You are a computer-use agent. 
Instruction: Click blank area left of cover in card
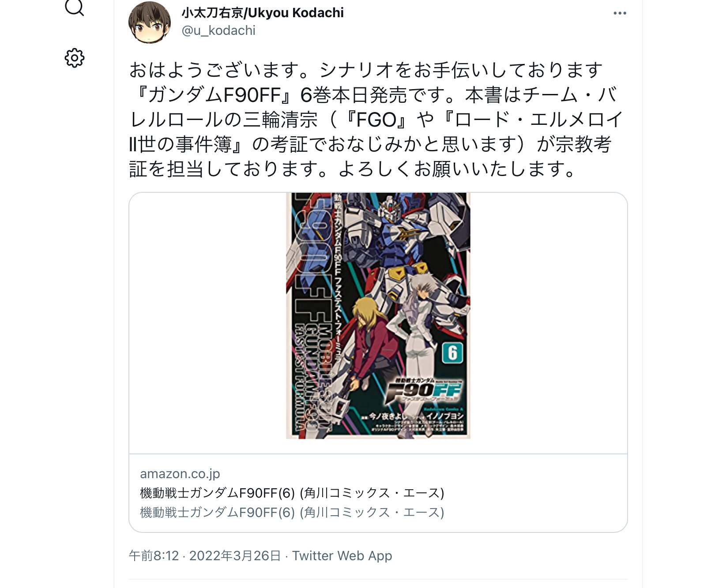(207, 322)
